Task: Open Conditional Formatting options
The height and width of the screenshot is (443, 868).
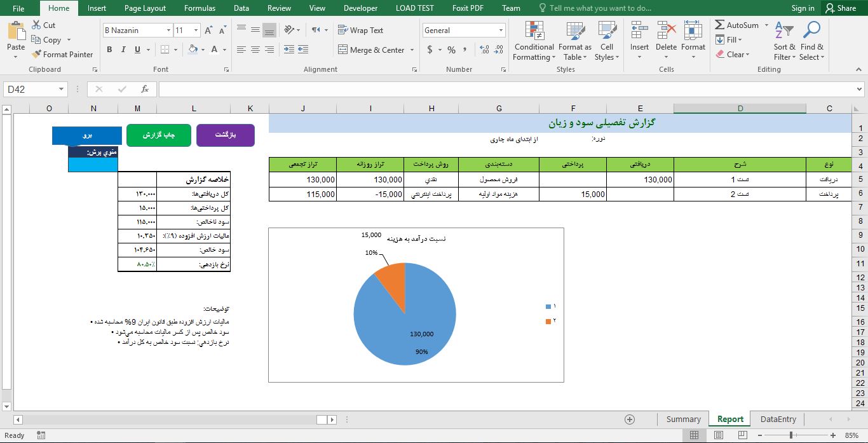Action: coord(533,41)
